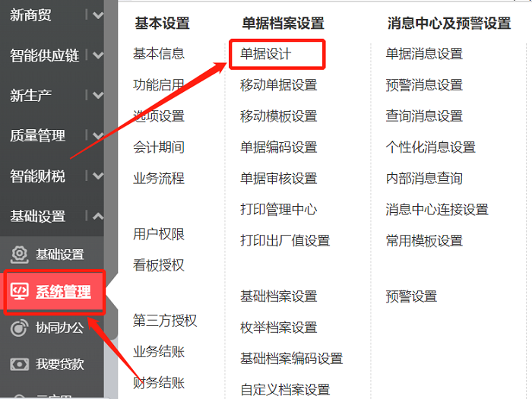Open 单据设计 in 单据档案设置
The image size is (532, 399).
266,54
